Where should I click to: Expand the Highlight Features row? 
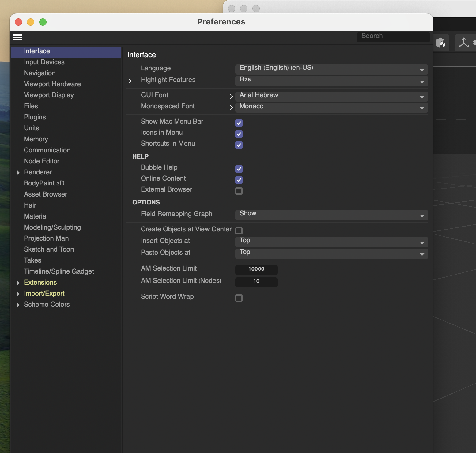130,81
